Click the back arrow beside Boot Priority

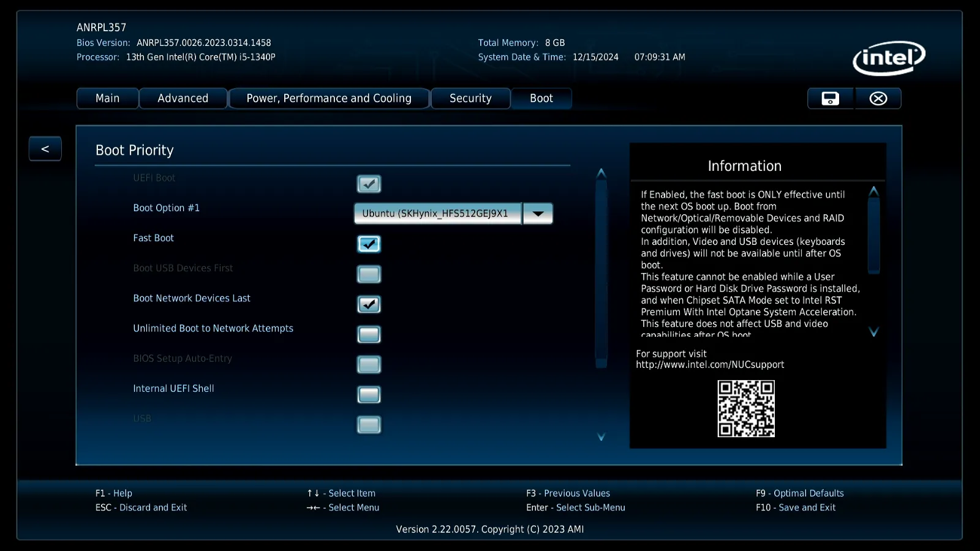click(x=45, y=148)
